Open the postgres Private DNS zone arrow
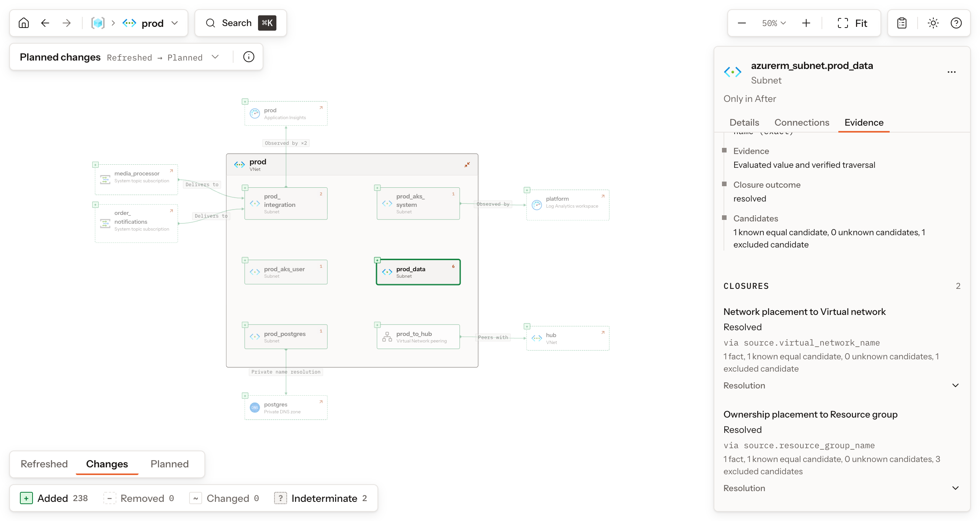980x521 pixels. [x=321, y=402]
